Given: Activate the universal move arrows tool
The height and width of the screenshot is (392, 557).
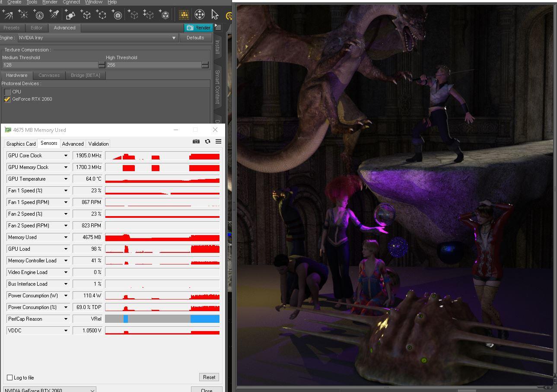Looking at the screenshot, I should 199,15.
